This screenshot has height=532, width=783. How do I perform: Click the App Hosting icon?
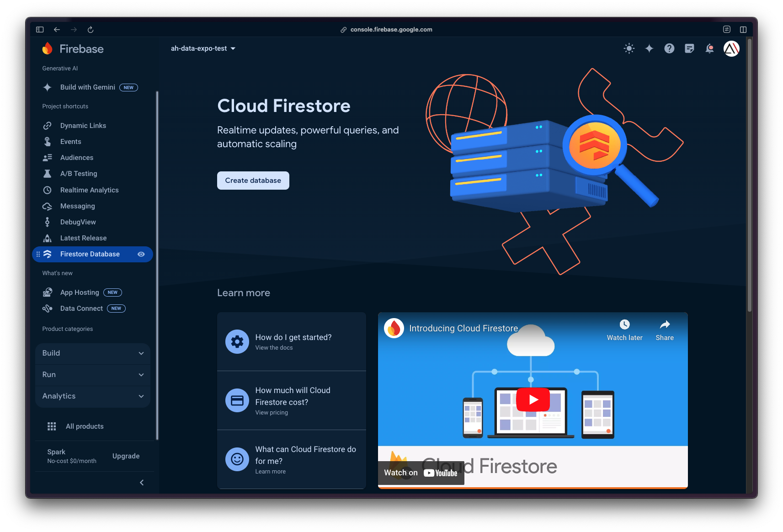(47, 293)
